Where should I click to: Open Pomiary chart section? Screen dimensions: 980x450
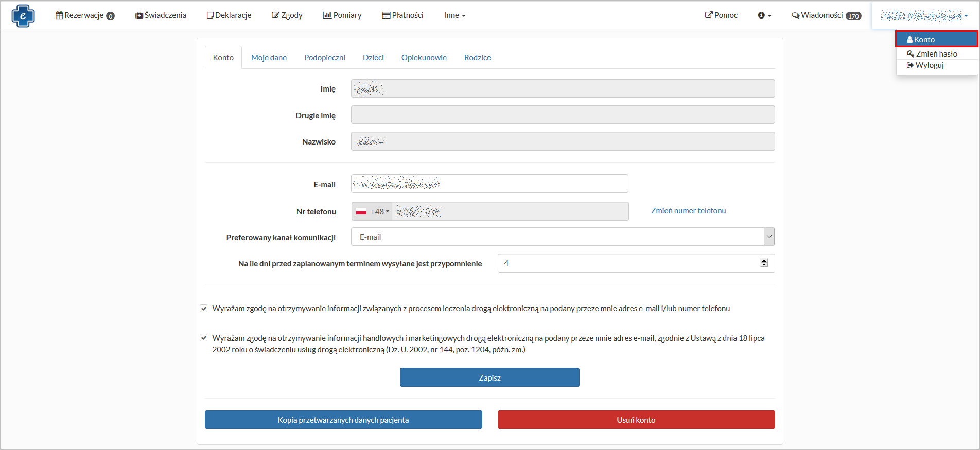[342, 15]
